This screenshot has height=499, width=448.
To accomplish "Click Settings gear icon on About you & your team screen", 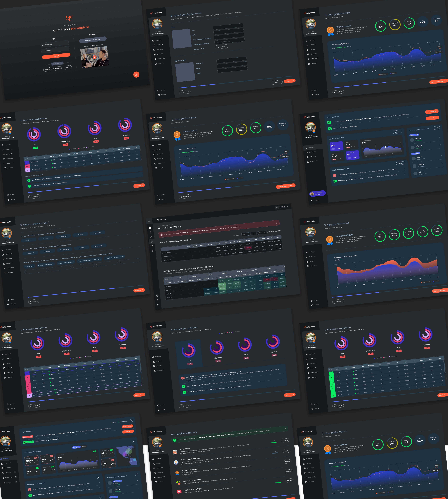I will point(159,95).
